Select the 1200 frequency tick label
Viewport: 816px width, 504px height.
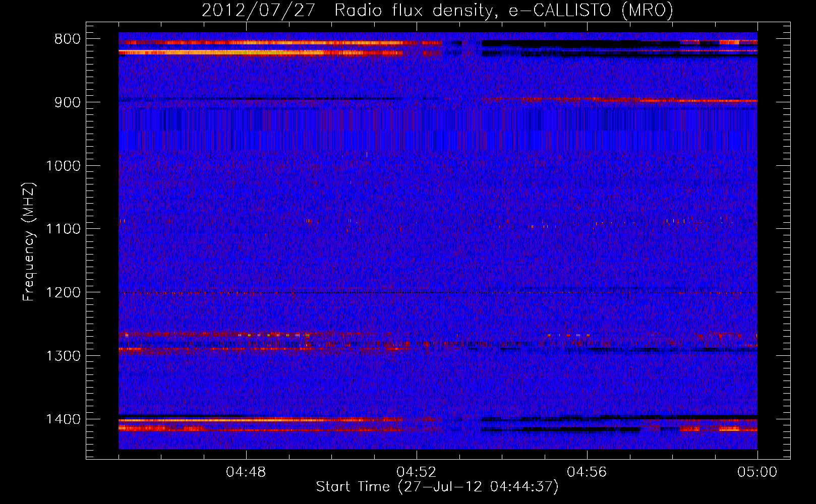[x=63, y=293]
